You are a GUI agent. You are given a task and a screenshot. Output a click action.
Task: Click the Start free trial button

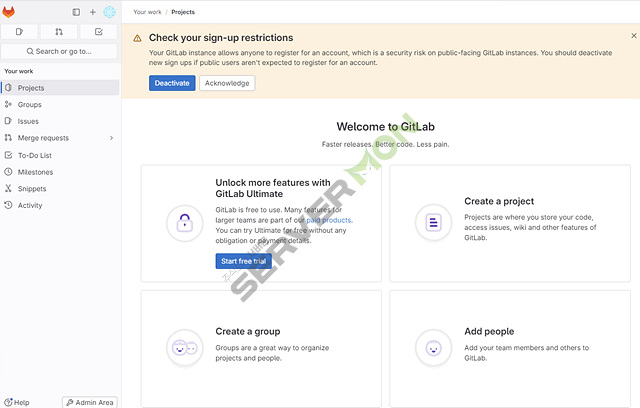[x=244, y=261]
